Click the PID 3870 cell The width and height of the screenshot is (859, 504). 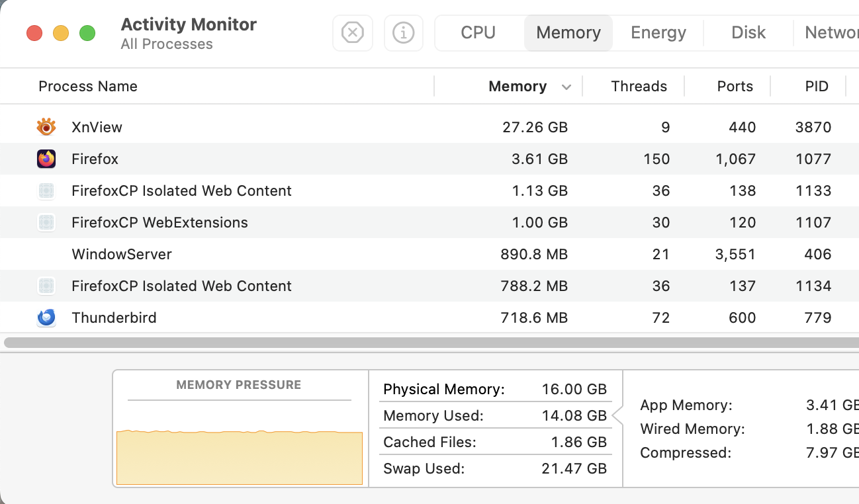pos(813,127)
